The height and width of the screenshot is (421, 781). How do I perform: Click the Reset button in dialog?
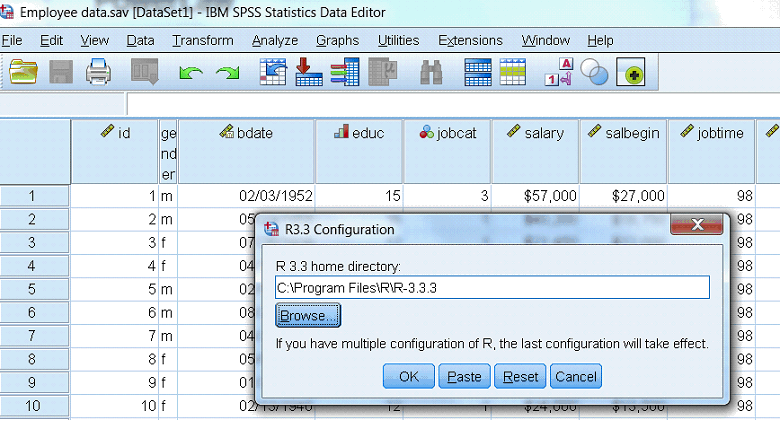coord(520,376)
